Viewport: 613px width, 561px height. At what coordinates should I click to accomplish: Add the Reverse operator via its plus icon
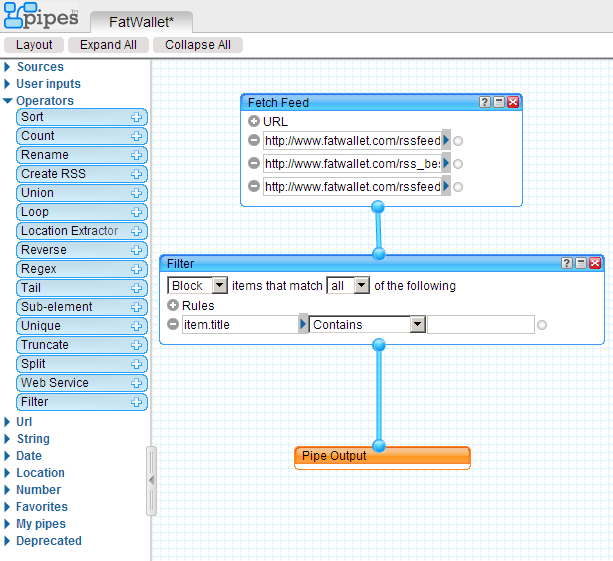(x=136, y=250)
